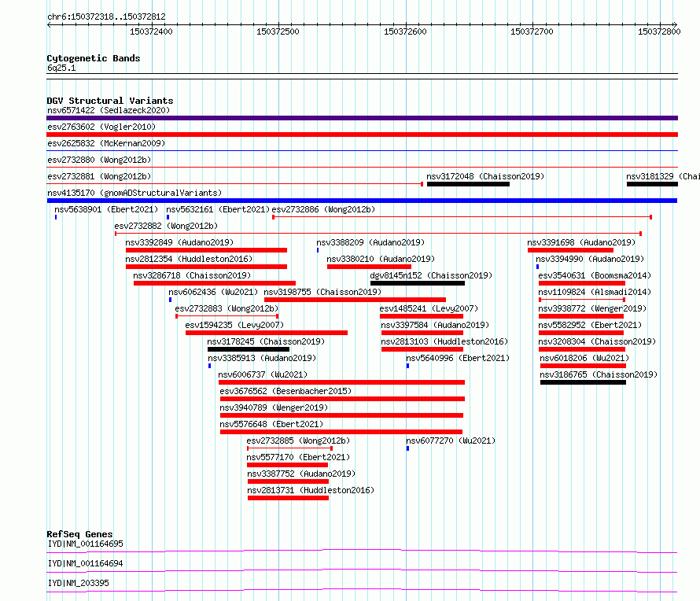The height and width of the screenshot is (601, 700).
Task: Click the Cytogenetic Bands track title
Action: [x=94, y=58]
